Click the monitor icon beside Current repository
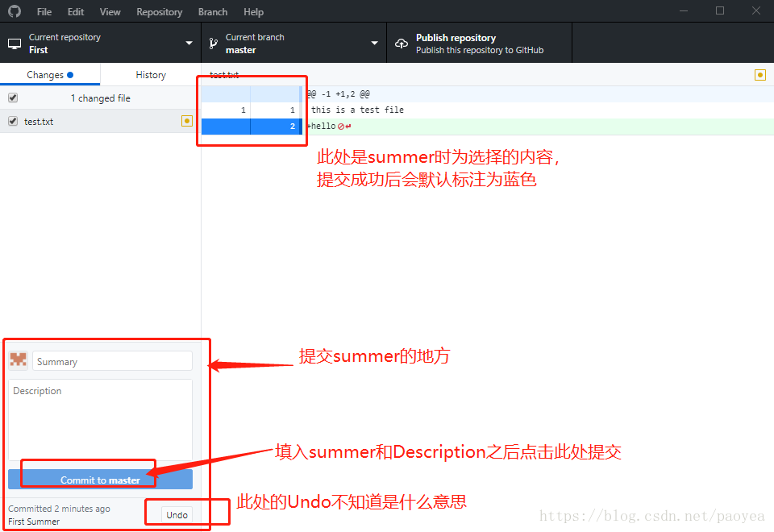 [15, 44]
